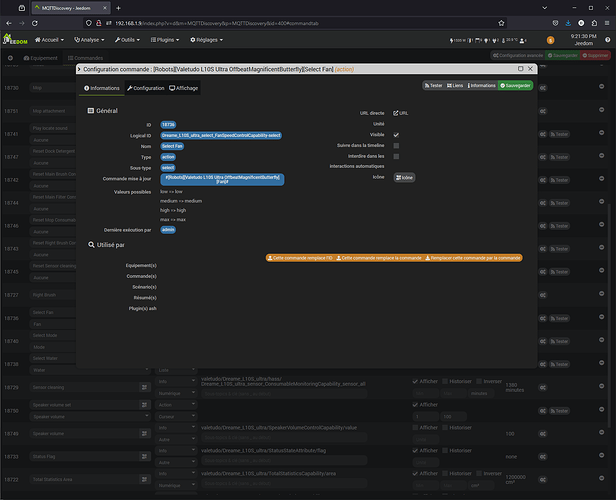Expand the Réglages menu
Image resolution: width=616 pixels, height=500 pixels.
click(207, 40)
